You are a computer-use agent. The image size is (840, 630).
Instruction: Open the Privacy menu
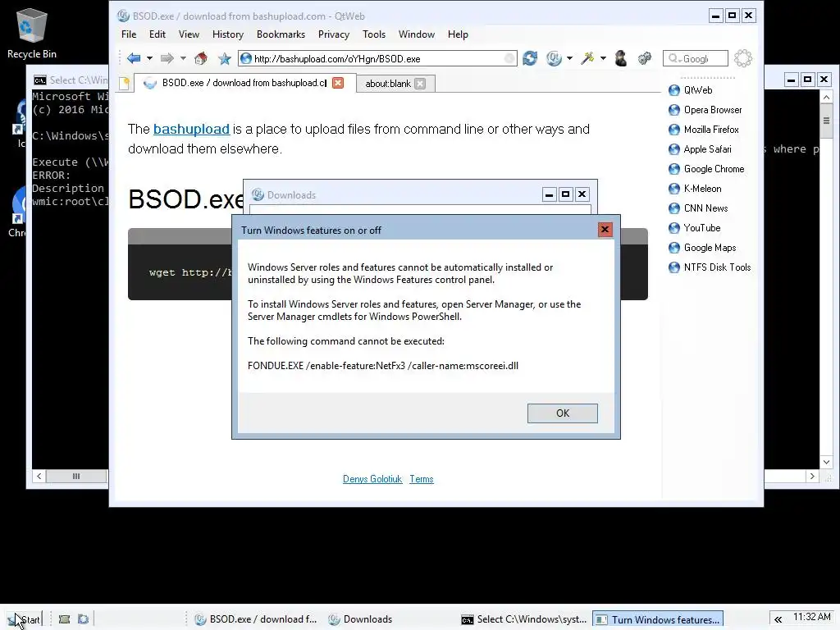334,34
